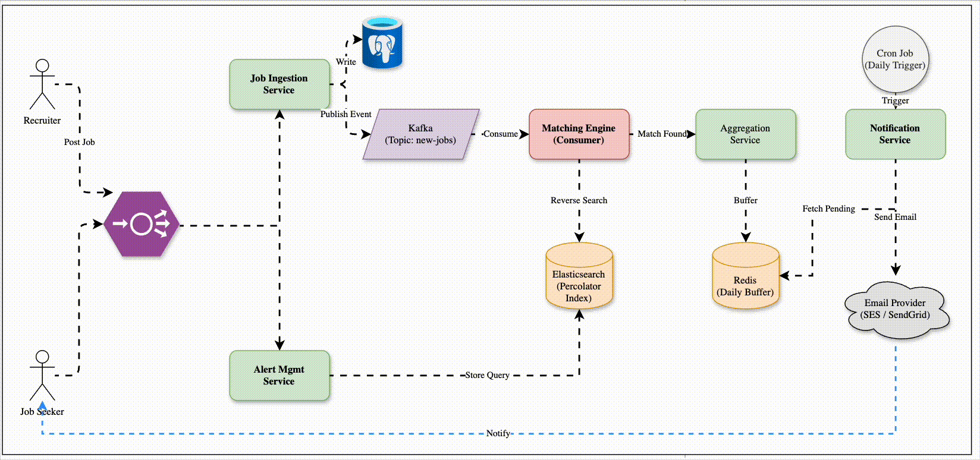Click the 'Trigger' edge label

point(896,100)
